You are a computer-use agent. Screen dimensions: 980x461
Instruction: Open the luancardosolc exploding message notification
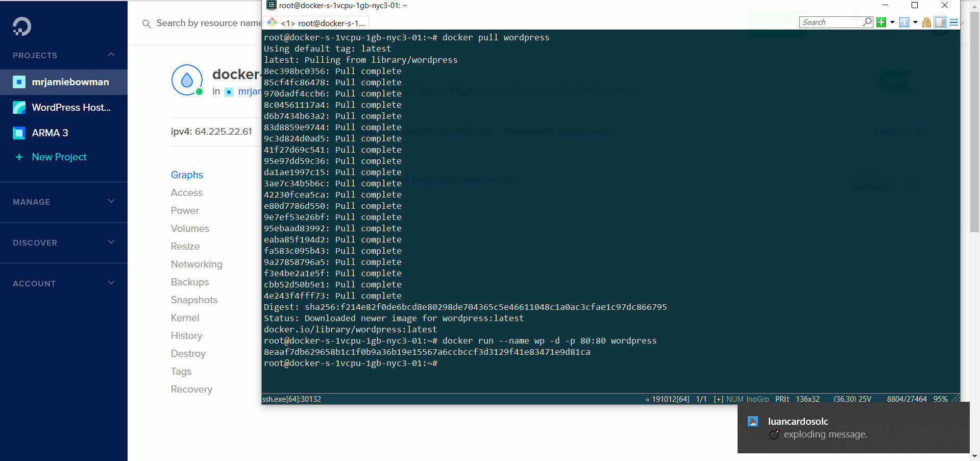point(853,428)
